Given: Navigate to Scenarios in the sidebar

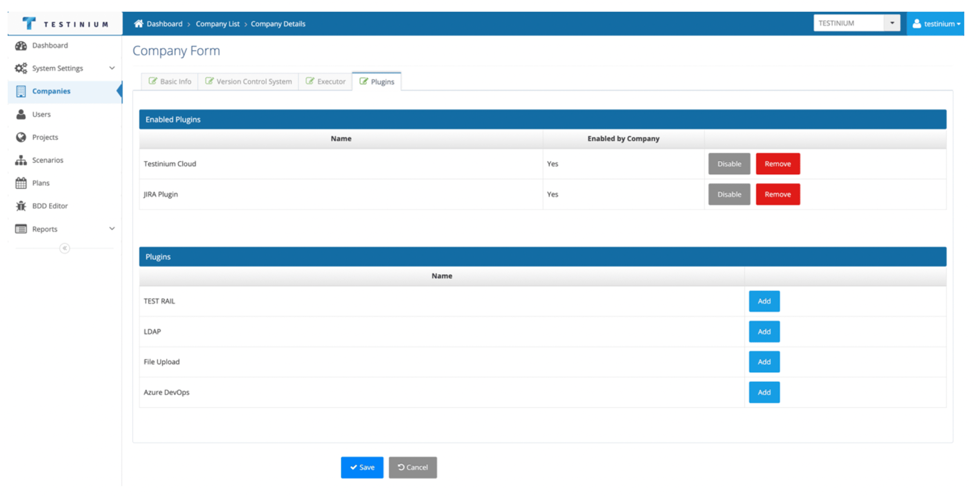Looking at the screenshot, I should coord(64,161).
